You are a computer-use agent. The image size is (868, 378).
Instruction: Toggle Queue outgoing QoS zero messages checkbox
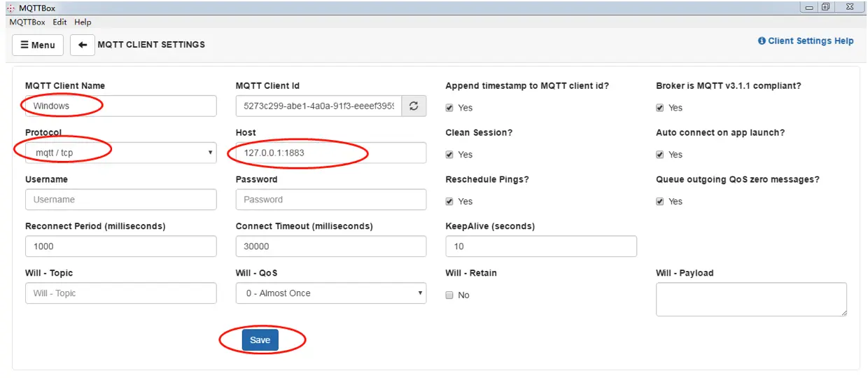[660, 202]
